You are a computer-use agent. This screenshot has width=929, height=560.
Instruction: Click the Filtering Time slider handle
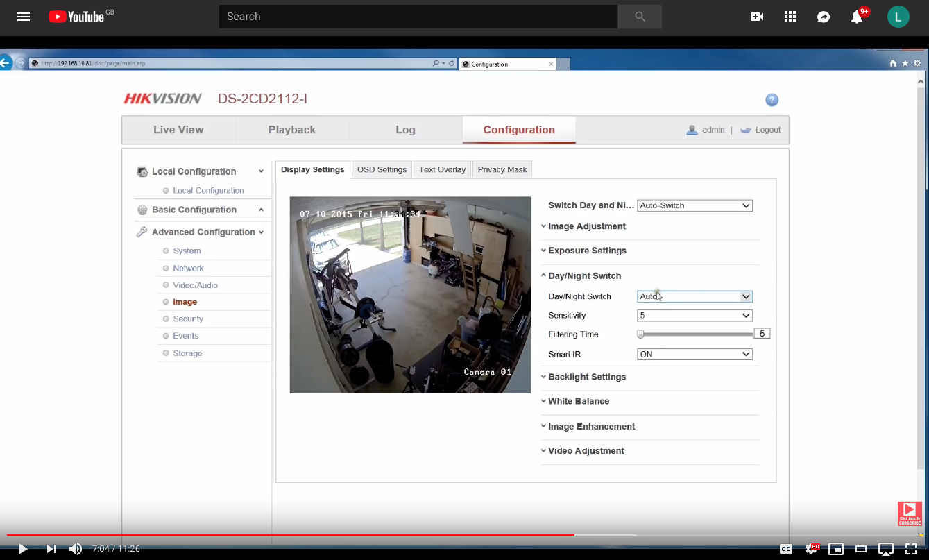coord(640,334)
